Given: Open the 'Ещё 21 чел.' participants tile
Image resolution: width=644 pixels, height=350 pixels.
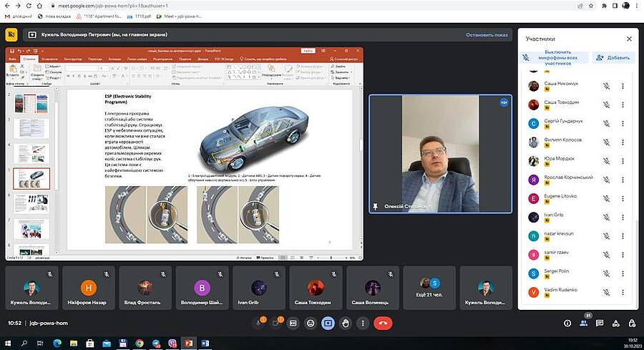Looking at the screenshot, I should tap(429, 287).
